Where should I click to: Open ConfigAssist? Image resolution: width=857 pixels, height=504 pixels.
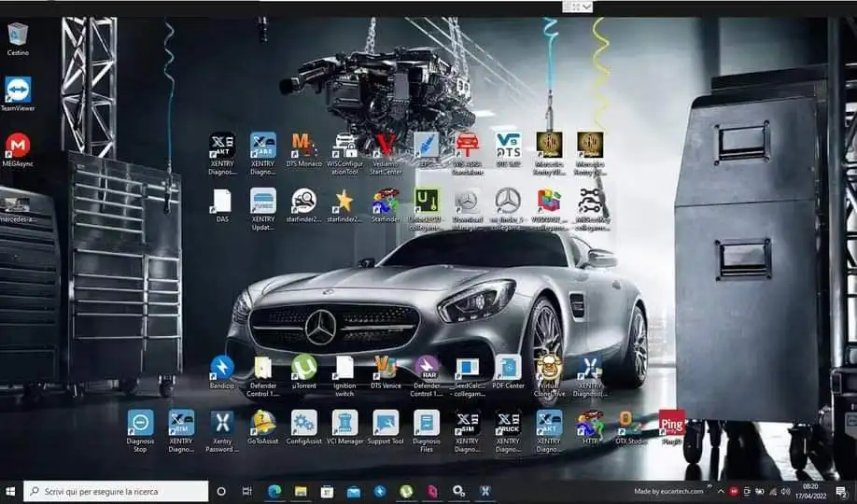click(304, 427)
